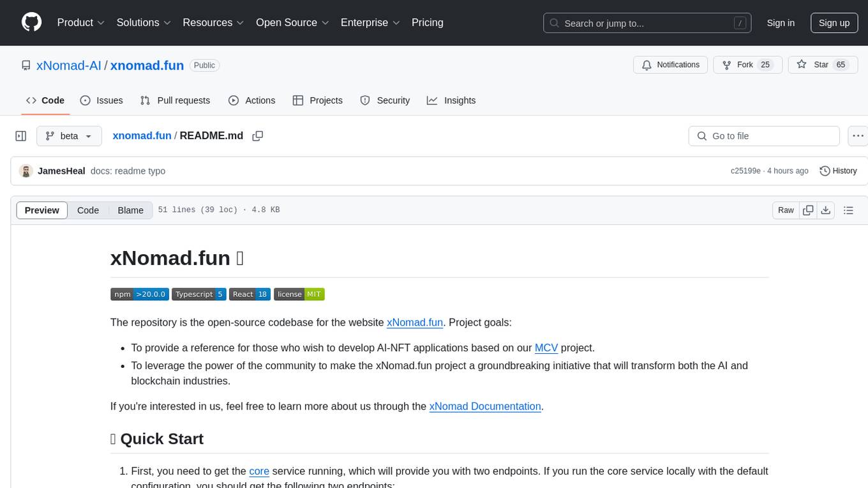
Task: Switch to the Issues tab
Action: 101,100
